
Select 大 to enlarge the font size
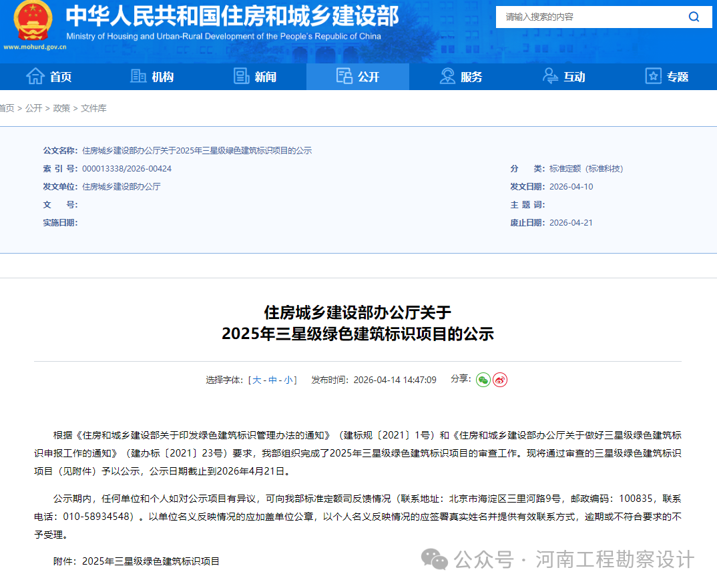coord(258,380)
